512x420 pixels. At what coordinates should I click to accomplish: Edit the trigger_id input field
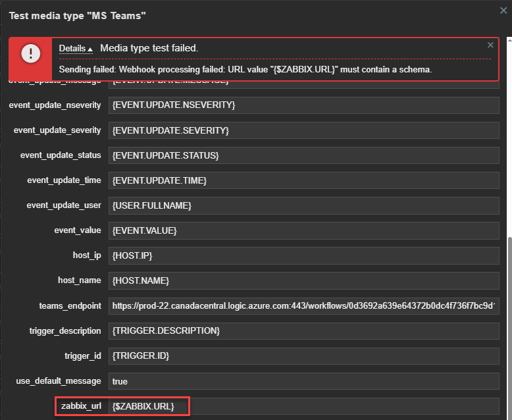point(303,356)
